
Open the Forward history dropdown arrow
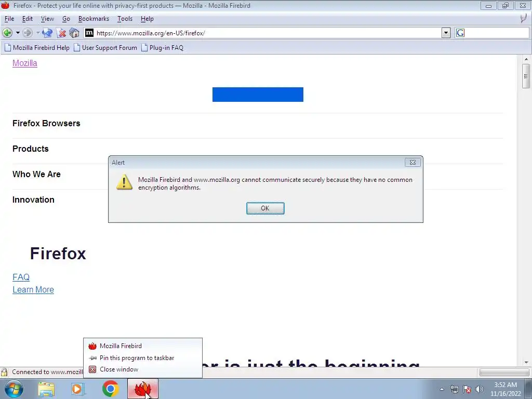coord(38,33)
